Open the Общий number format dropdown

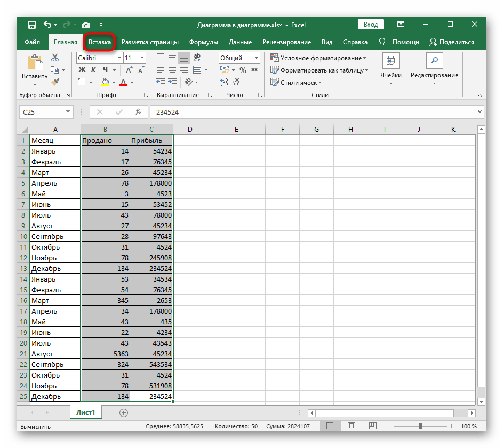pos(257,58)
